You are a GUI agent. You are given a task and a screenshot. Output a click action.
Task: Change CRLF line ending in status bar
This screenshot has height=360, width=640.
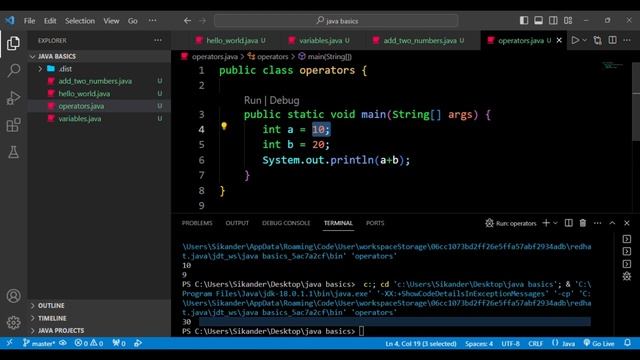point(536,343)
